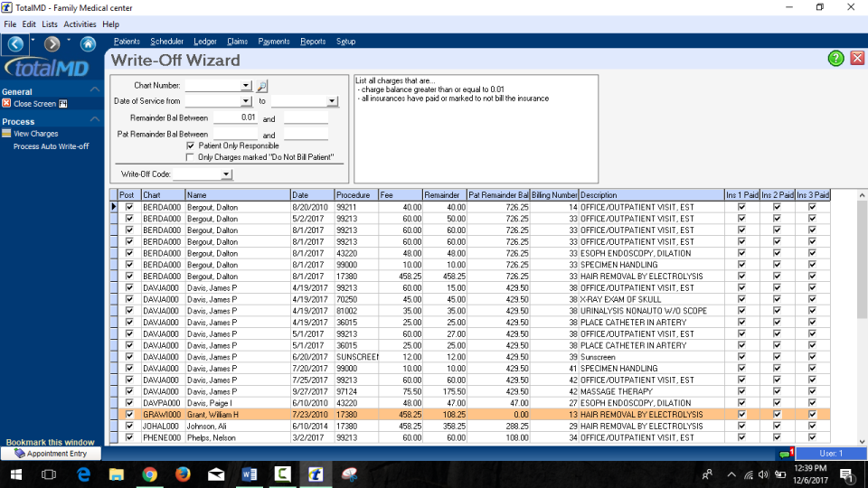Open the Activities menu
Screen dimensions: 868x488
(80, 24)
